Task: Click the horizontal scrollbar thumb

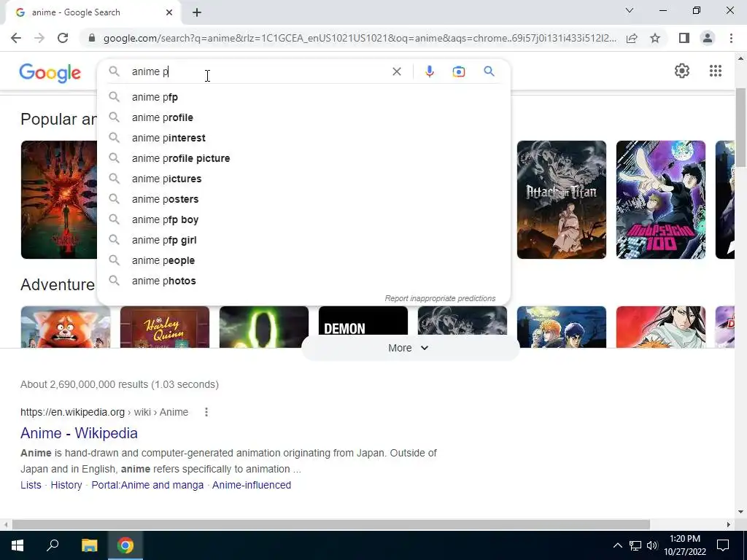Action: click(x=331, y=525)
